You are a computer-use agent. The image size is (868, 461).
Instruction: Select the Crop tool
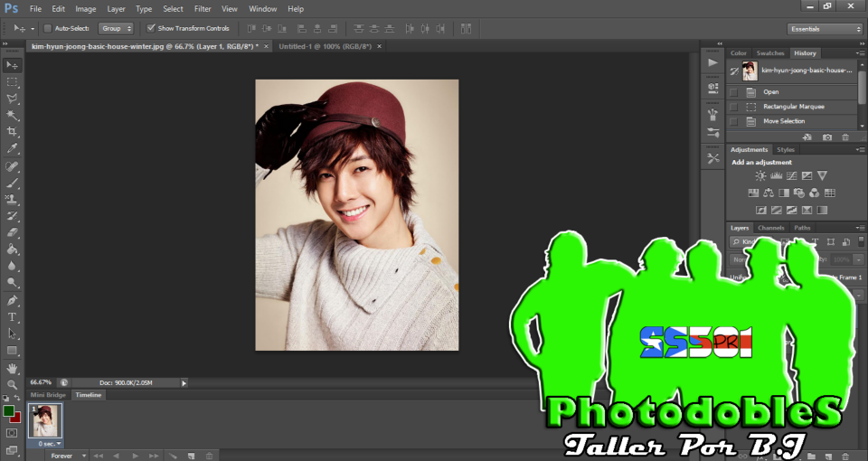(12, 132)
